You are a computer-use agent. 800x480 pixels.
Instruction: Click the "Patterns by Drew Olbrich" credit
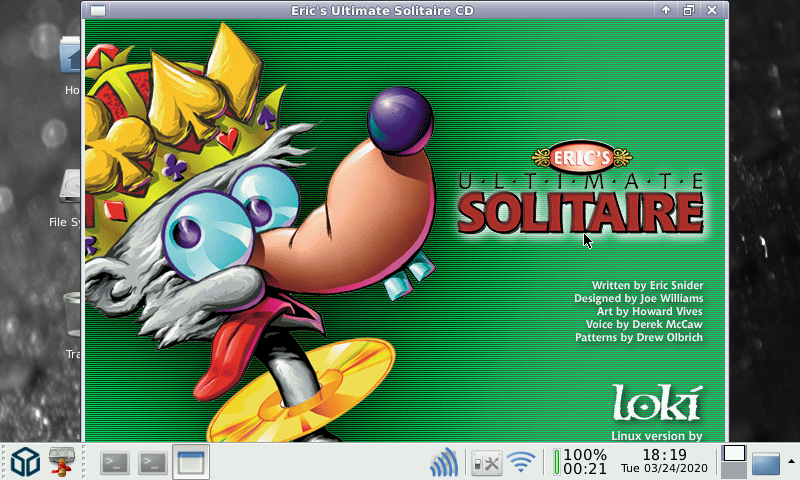coord(639,338)
